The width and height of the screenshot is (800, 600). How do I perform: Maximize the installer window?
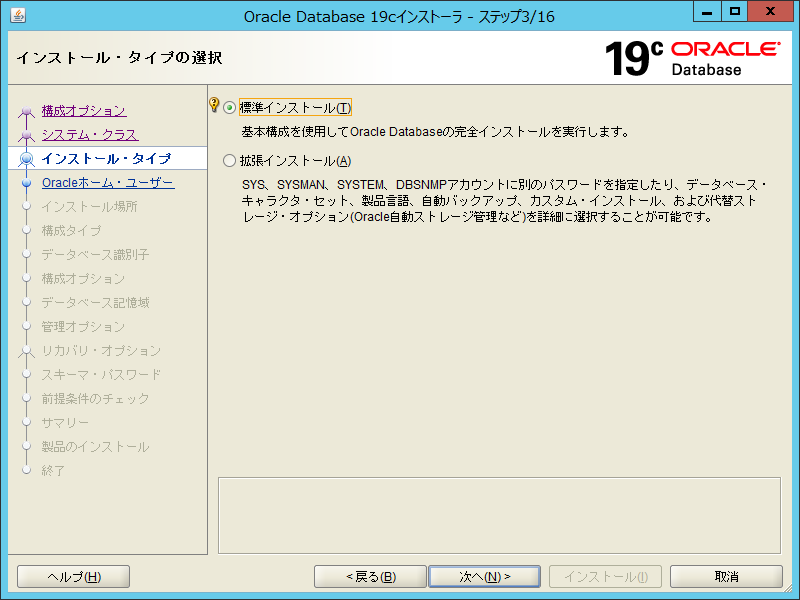pos(735,12)
